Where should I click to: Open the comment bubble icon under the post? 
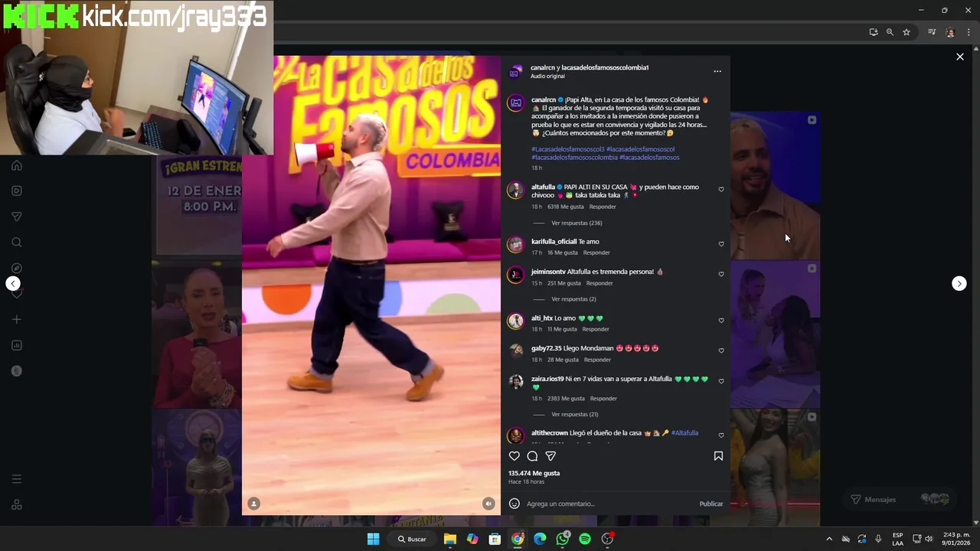(532, 456)
